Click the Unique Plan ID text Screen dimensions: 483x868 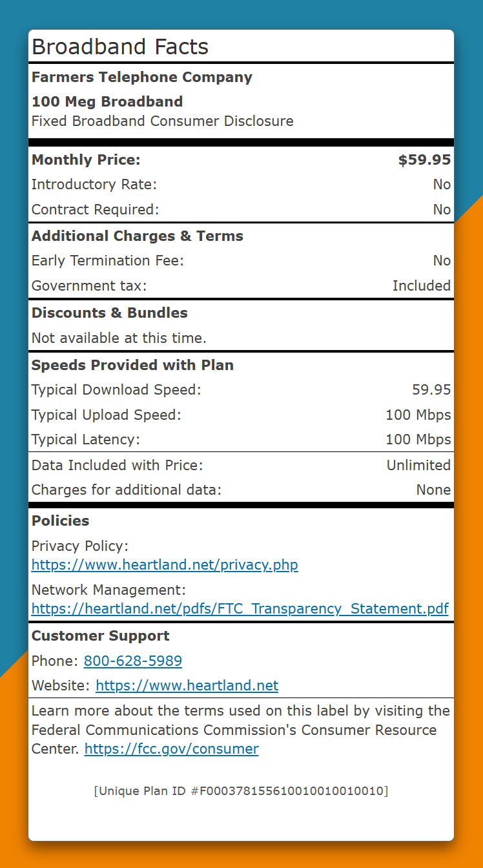pos(241,790)
